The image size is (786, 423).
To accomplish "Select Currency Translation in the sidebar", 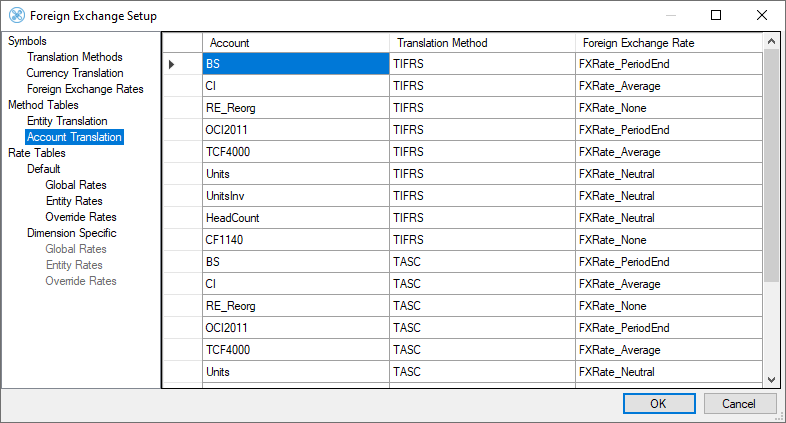I will click(x=75, y=73).
